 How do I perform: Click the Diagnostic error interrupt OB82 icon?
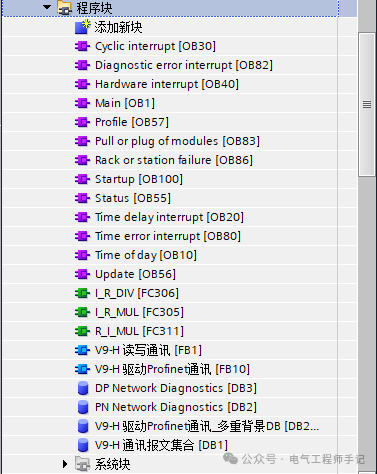tap(82, 65)
